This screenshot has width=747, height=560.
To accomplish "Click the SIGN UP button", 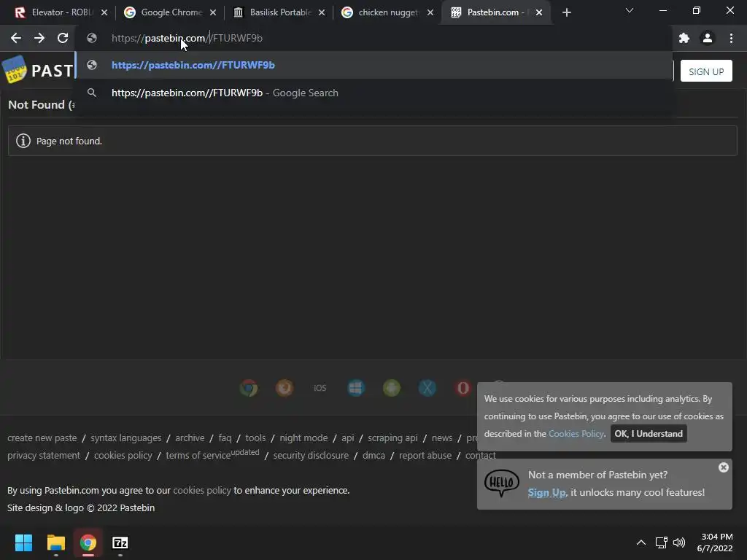I will tap(706, 71).
